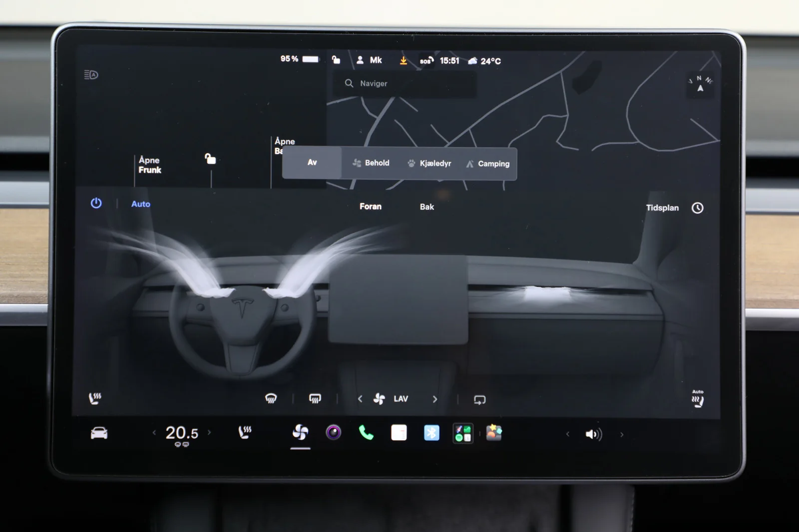The width and height of the screenshot is (799, 532).
Task: Switch to the Bak tab
Action: click(427, 207)
